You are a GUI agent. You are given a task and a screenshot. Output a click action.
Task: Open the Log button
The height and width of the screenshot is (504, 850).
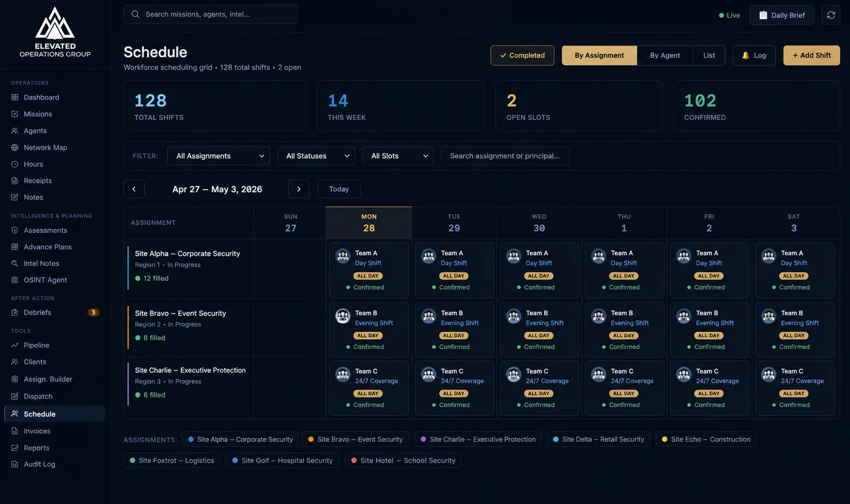[754, 55]
